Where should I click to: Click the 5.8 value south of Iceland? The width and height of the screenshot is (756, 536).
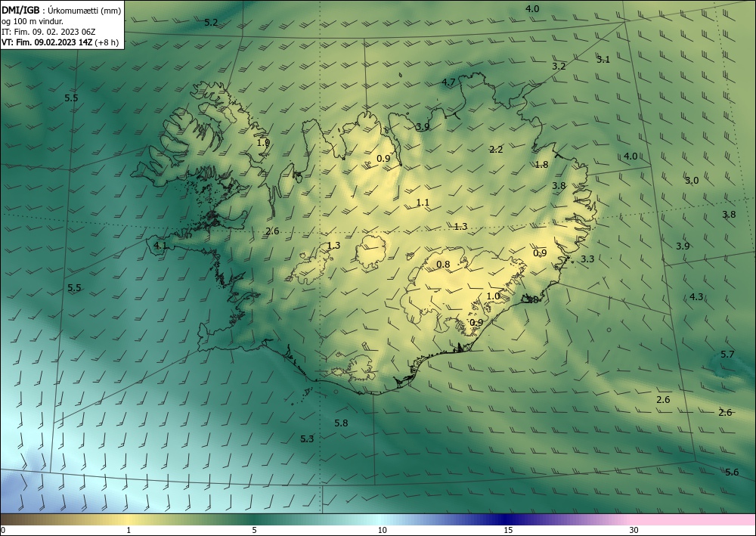(x=342, y=423)
